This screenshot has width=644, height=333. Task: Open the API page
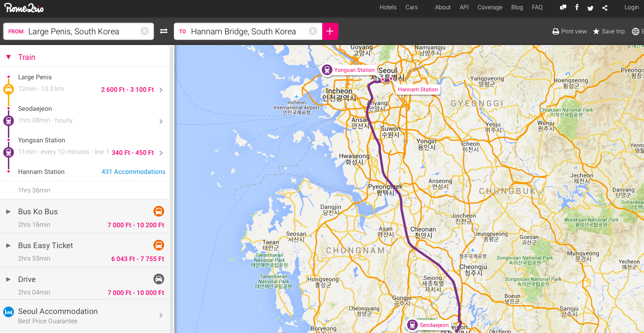(x=464, y=7)
